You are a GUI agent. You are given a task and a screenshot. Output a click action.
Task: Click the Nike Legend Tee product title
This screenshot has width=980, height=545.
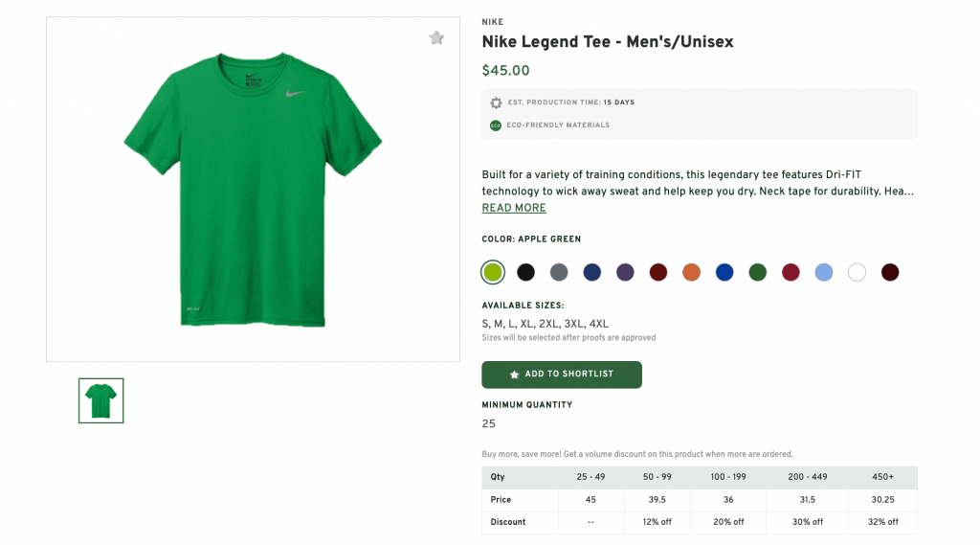click(x=608, y=42)
